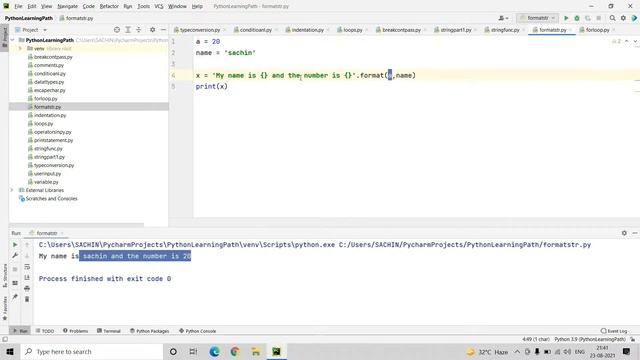Switch to the stringfunc.py editor tab
640x360 pixels.
pos(505,30)
